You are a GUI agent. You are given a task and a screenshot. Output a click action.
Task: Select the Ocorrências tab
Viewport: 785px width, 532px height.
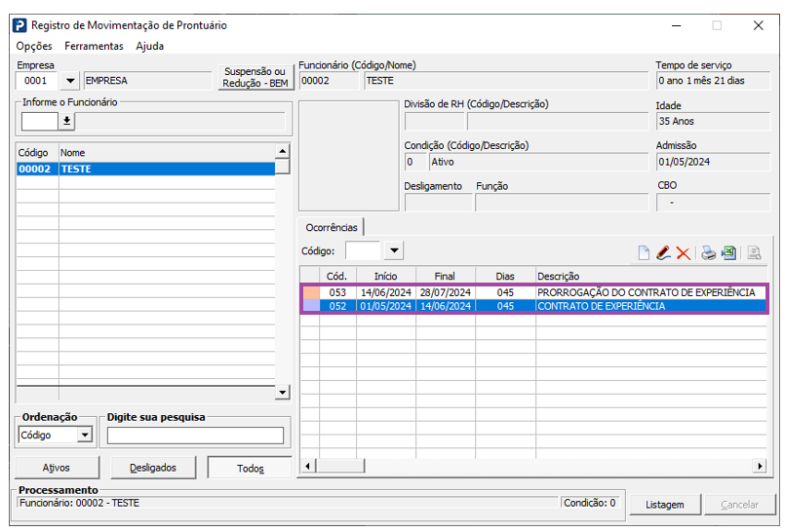click(x=331, y=227)
